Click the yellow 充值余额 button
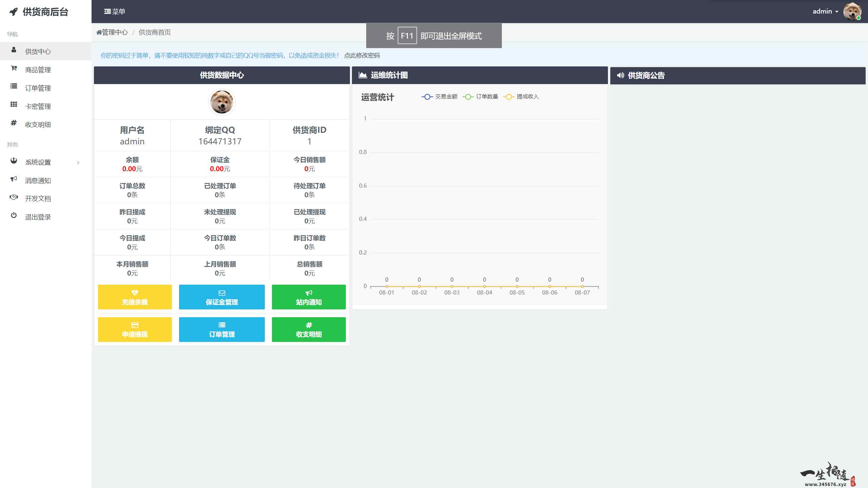 [135, 297]
